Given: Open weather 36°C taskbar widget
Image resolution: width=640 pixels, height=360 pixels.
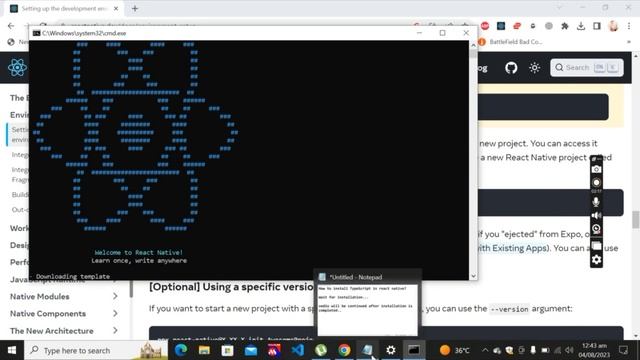Looking at the screenshot, I should 455,350.
